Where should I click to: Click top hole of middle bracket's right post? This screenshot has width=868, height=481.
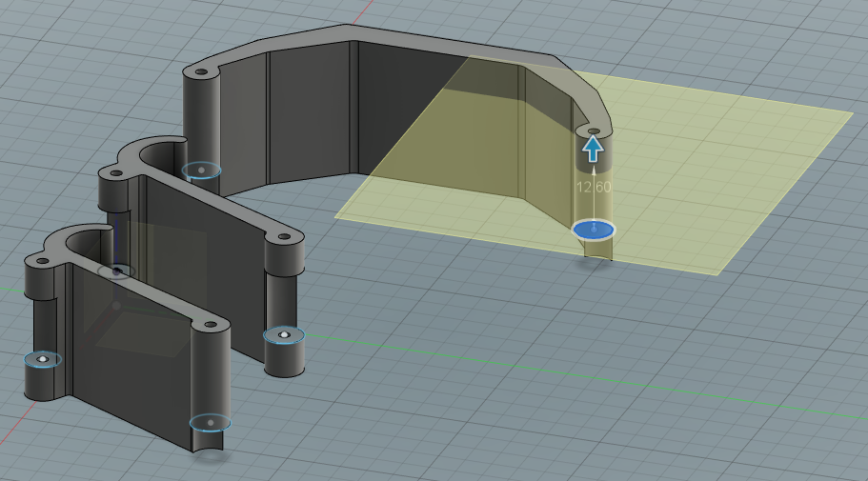(284, 236)
